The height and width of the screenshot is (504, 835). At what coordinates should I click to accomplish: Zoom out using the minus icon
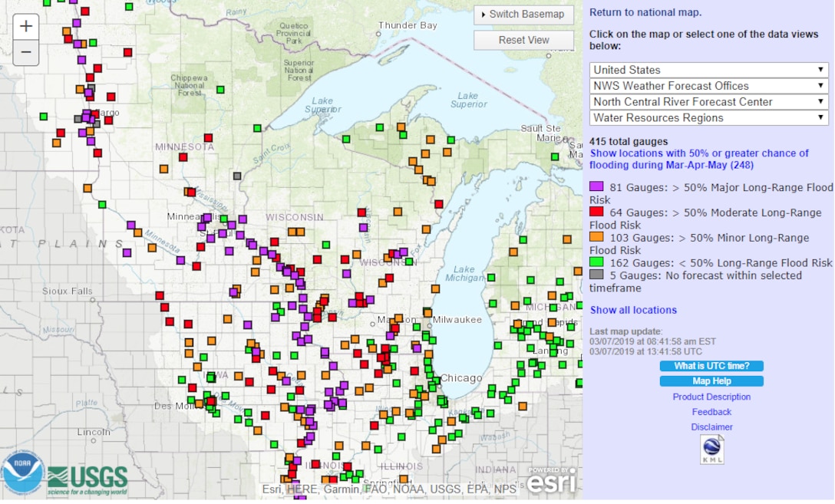pyautogui.click(x=25, y=51)
